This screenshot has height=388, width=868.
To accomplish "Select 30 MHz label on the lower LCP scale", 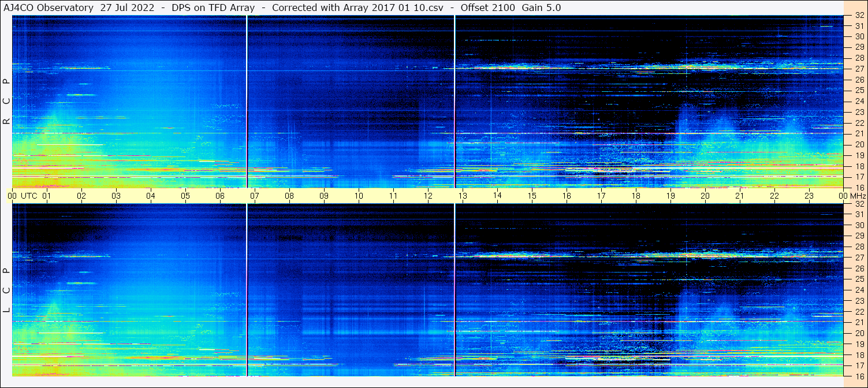I will pos(859,225).
